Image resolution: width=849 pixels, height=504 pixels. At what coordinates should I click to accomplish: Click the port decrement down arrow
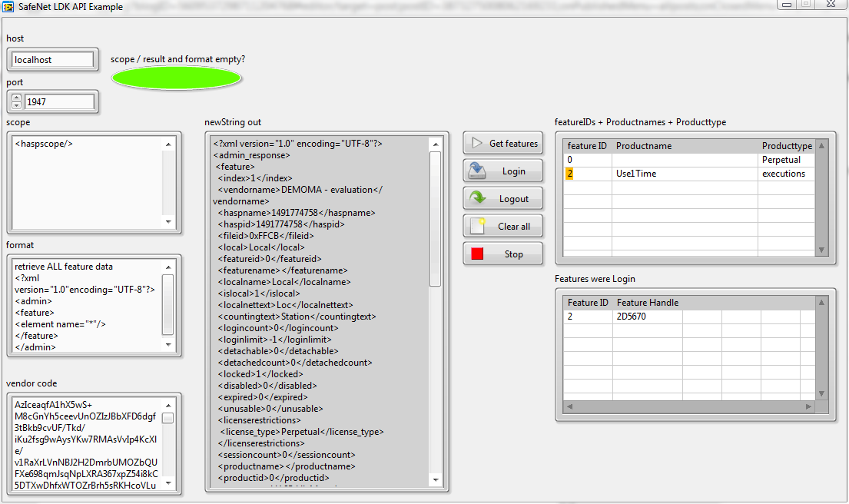tap(16, 106)
